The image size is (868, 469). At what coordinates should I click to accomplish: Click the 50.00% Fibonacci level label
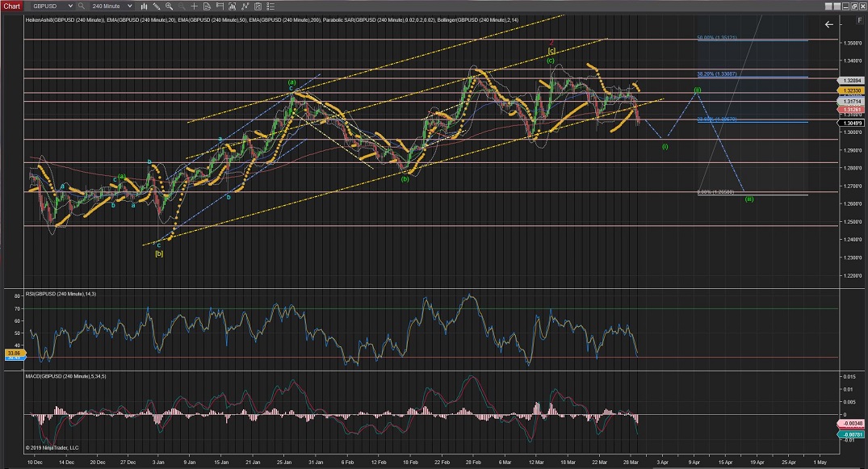point(717,38)
